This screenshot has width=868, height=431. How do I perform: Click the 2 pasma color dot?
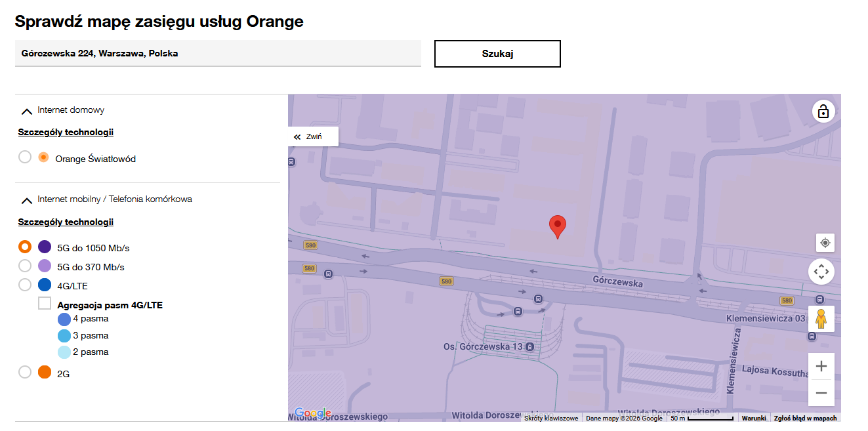[64, 352]
